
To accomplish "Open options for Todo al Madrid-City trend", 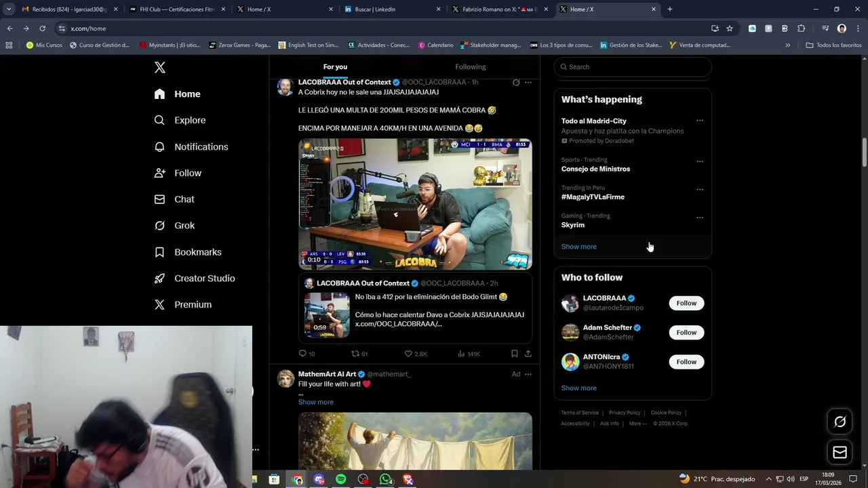I will tap(700, 121).
